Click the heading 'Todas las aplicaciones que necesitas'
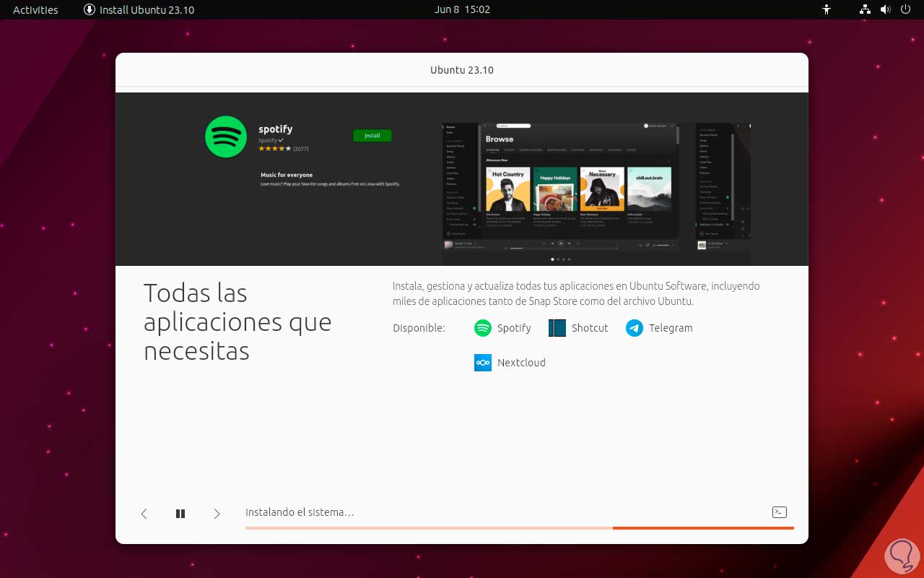Image resolution: width=924 pixels, height=578 pixels. [x=237, y=322]
